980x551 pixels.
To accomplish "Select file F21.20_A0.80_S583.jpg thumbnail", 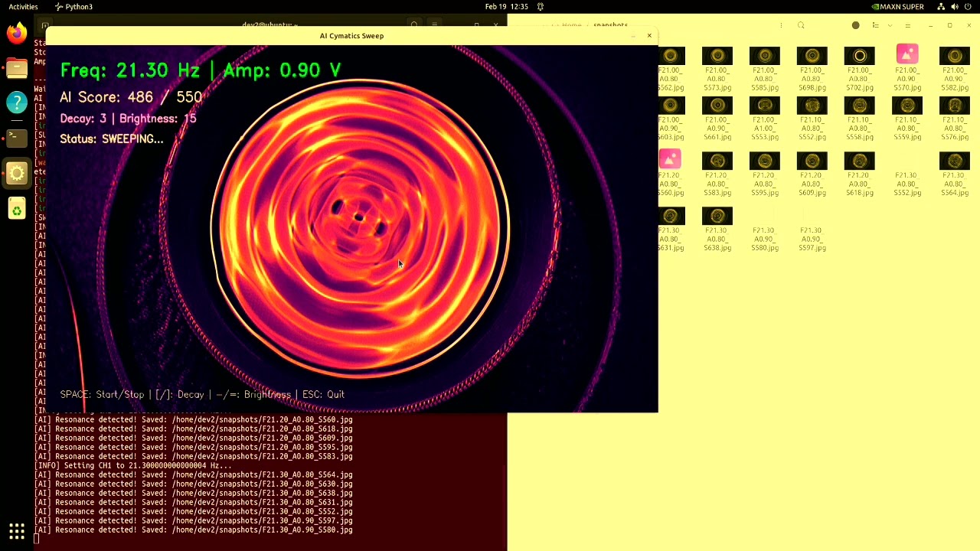I will tap(717, 161).
